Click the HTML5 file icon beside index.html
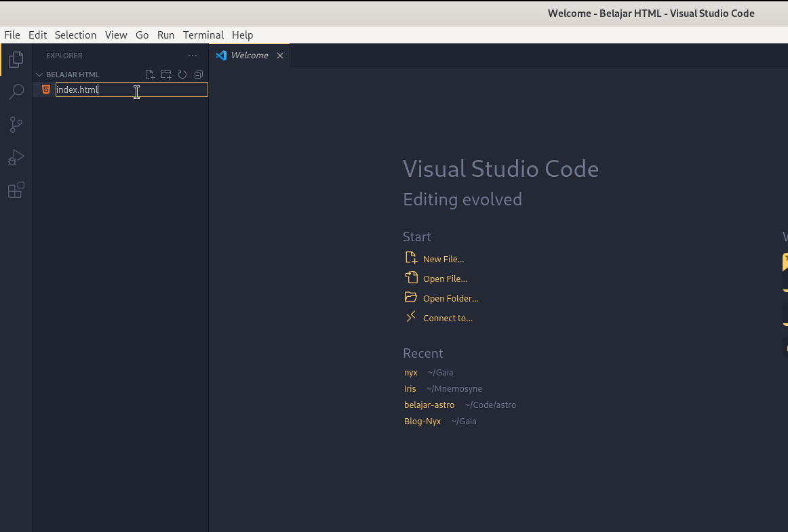This screenshot has width=788, height=532. [x=45, y=89]
